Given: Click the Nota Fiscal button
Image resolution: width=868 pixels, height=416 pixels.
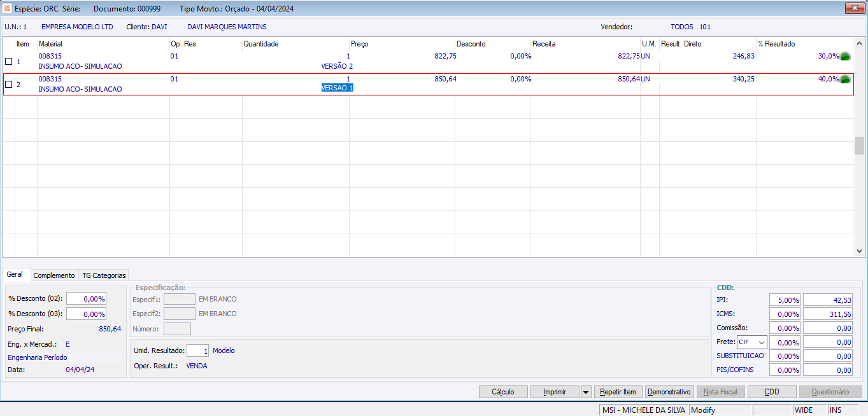Looking at the screenshot, I should [x=720, y=392].
